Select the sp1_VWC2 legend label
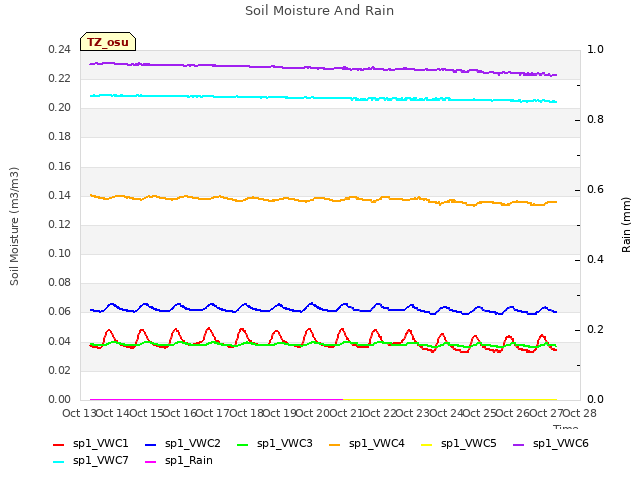This screenshot has width=640, height=480. tap(193, 444)
